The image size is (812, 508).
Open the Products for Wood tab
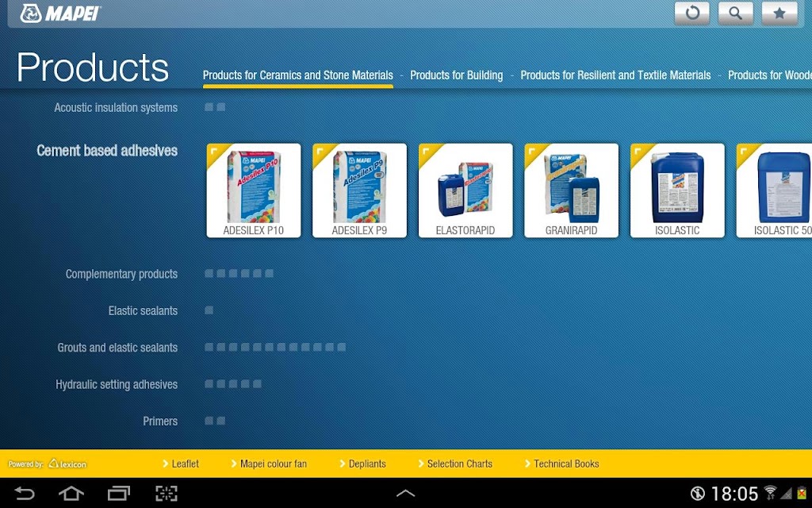pyautogui.click(x=769, y=75)
